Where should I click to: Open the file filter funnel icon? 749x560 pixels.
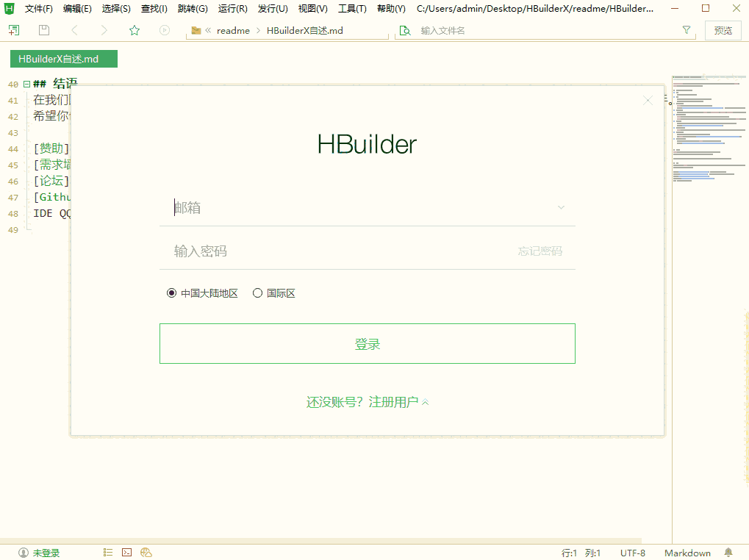click(686, 30)
